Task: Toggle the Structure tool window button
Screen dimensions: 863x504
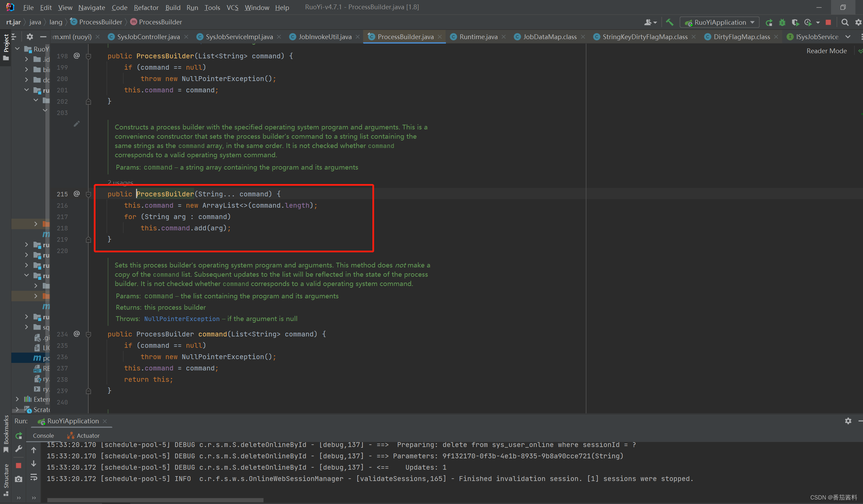Action: point(6,480)
